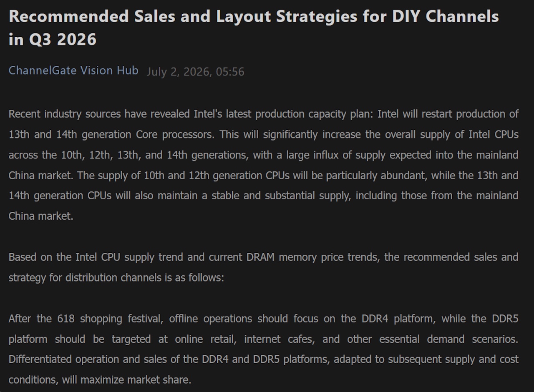Click the article title about DIY Channels
This screenshot has width=534, height=392.
[254, 28]
